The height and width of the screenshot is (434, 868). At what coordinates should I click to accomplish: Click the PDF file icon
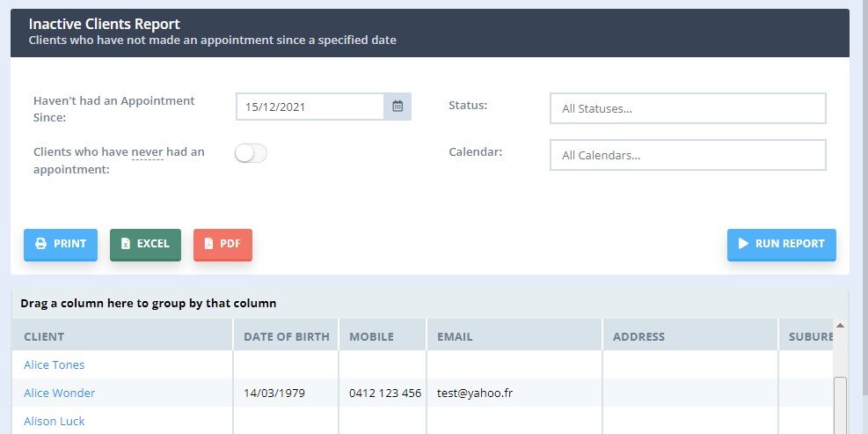[x=208, y=244]
